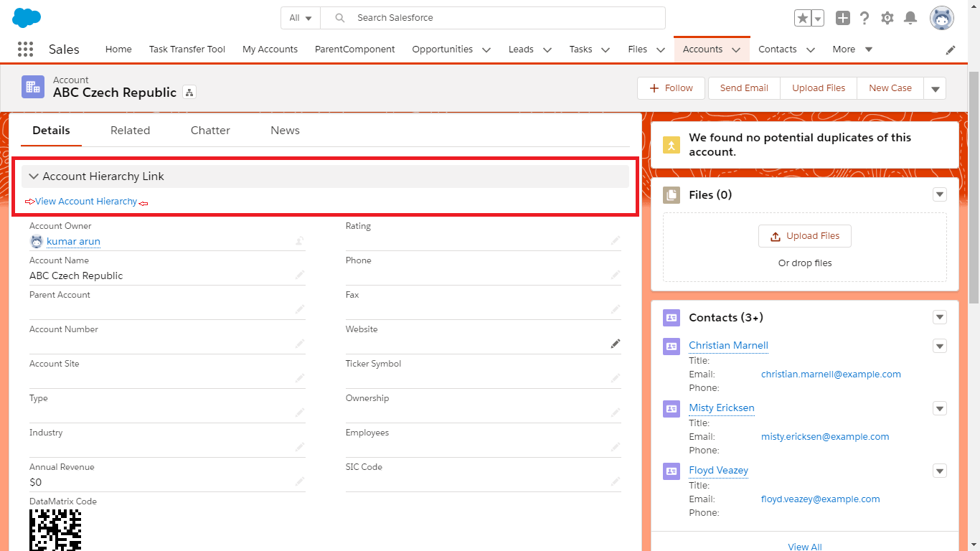This screenshot has height=551, width=980.
Task: Open the My Accounts tab
Action: pos(270,50)
